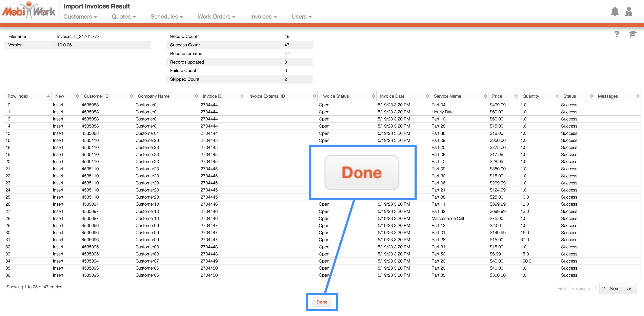Viewport: 644px width, 316px height.
Task: Click the small Done button
Action: click(322, 302)
